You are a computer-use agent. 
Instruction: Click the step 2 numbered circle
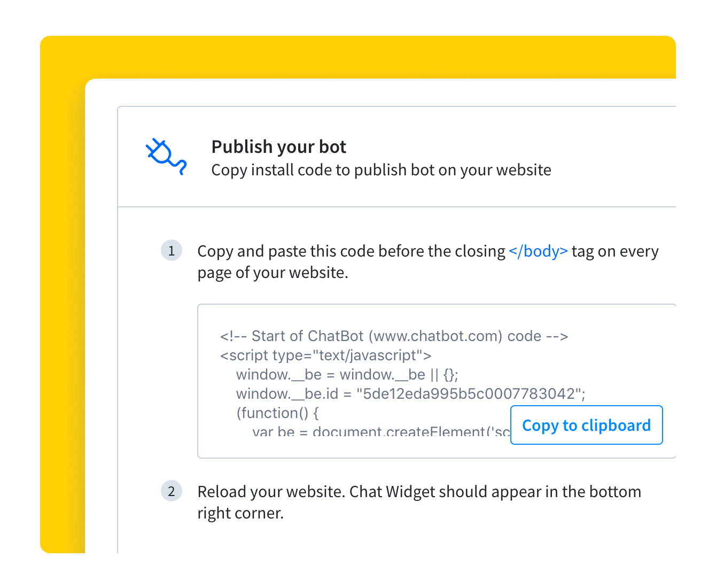coord(172,491)
